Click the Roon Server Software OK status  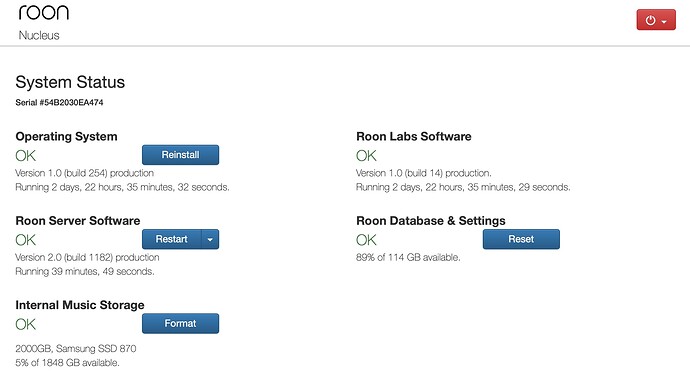(26, 240)
